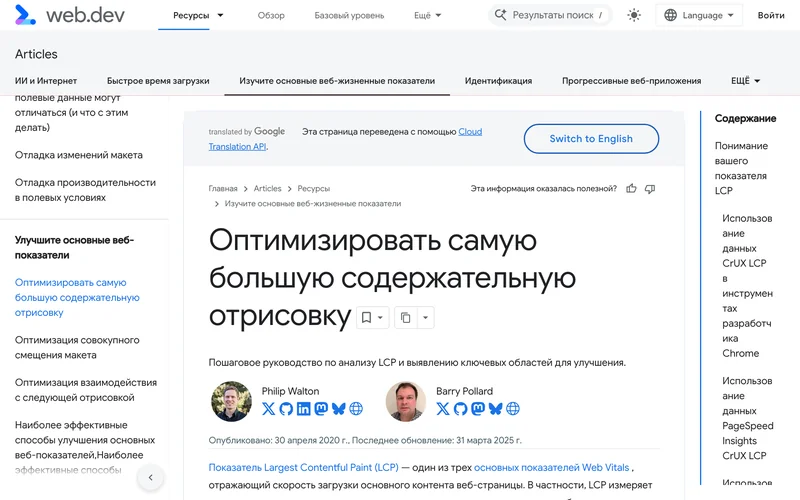Switch to Изучите основные веб-жизненные показатели tab

[x=337, y=81]
